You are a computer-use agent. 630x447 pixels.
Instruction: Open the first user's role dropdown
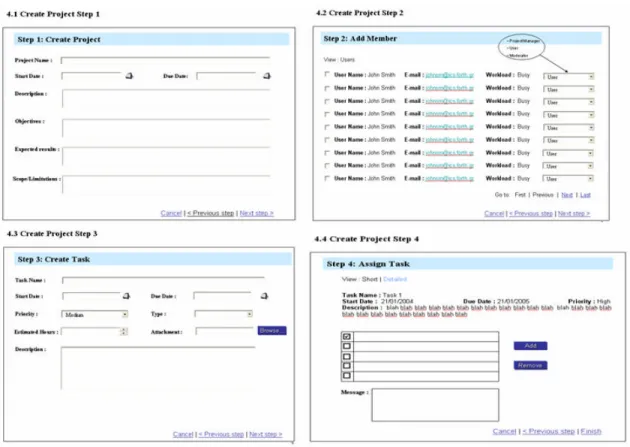tap(569, 77)
